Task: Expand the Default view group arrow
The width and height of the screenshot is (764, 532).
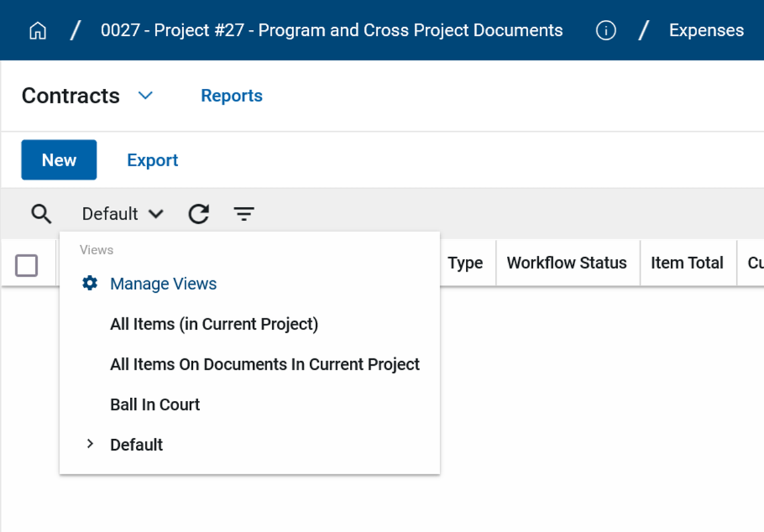Action: (90, 445)
